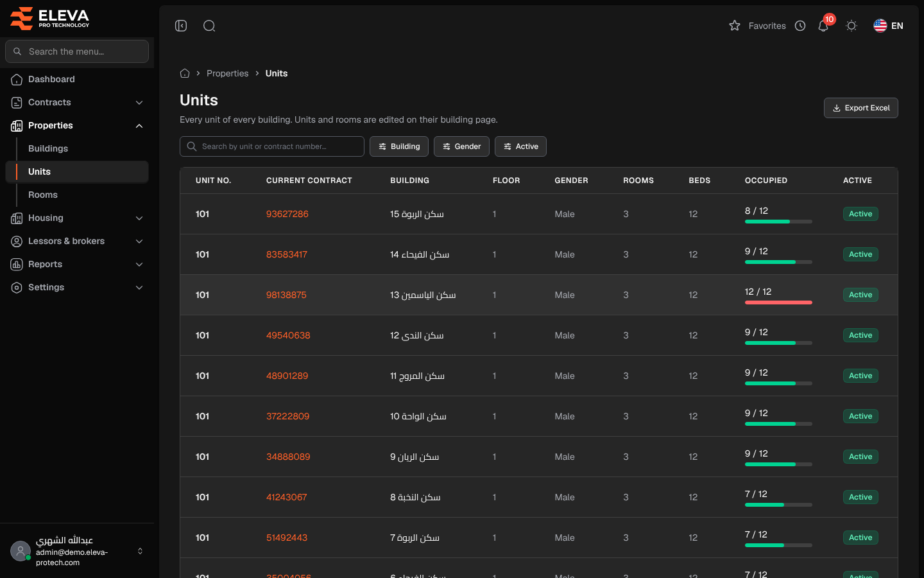This screenshot has height=578, width=924.
Task: Open contract 98138875 link
Action: click(x=286, y=295)
